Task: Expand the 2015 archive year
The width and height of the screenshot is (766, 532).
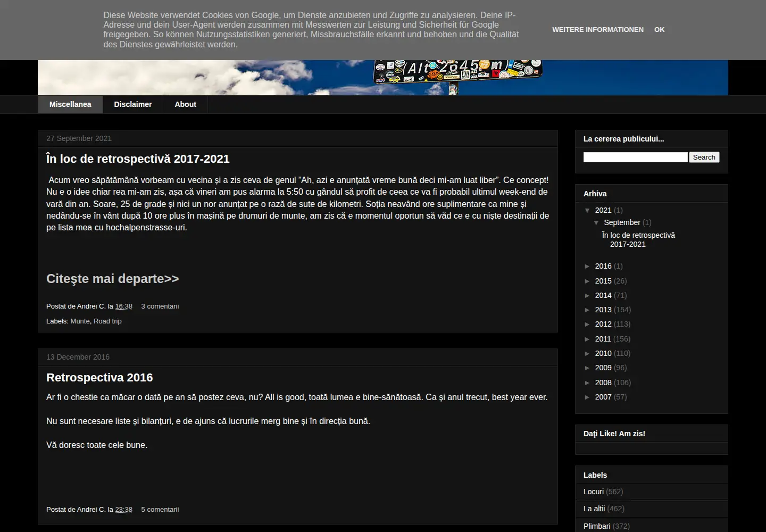Action: (587, 281)
